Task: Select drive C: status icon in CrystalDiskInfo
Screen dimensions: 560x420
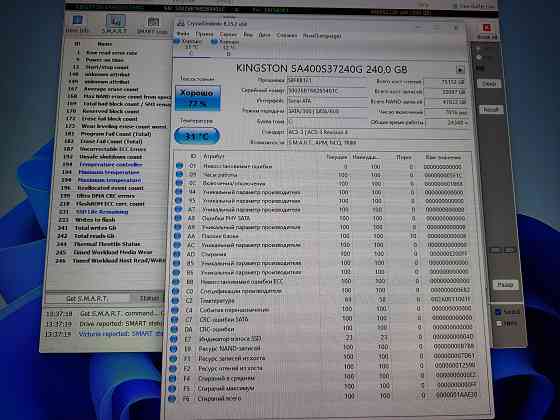Action: pyautogui.click(x=177, y=41)
